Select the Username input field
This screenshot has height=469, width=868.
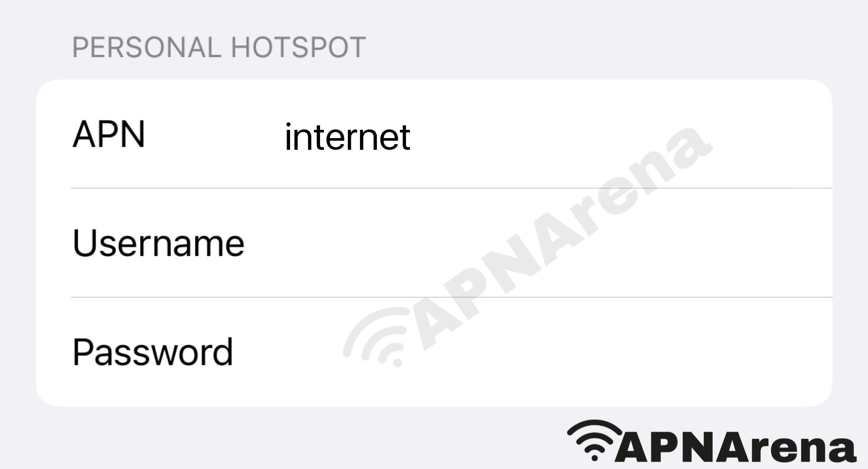433,243
